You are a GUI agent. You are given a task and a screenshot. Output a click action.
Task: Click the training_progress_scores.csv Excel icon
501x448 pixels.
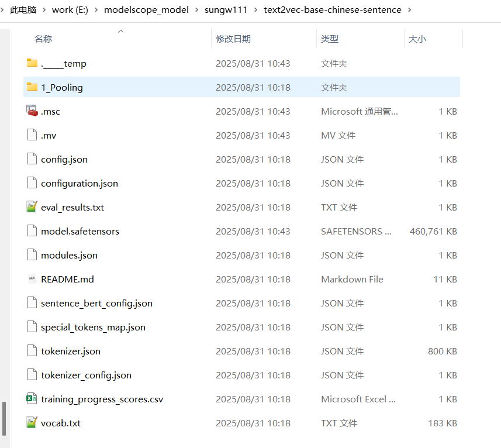pyautogui.click(x=32, y=398)
